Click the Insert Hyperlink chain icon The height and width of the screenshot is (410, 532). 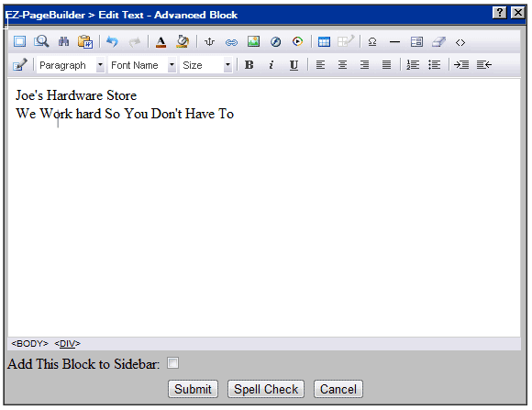point(231,42)
